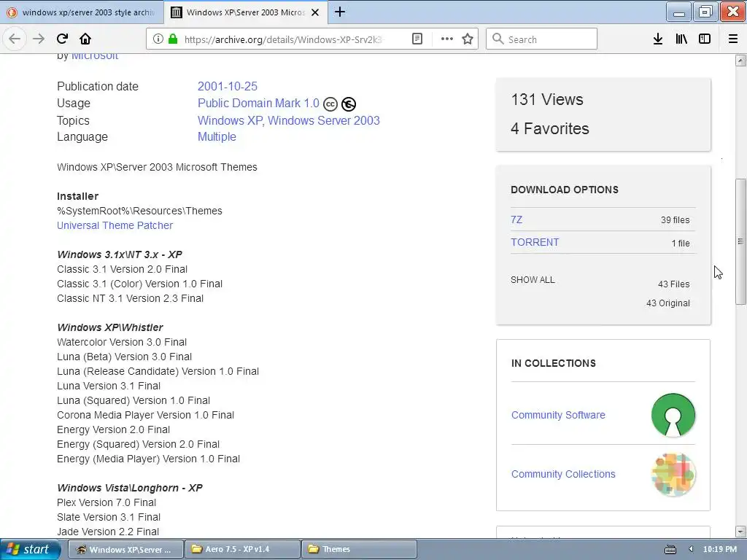Show site information icon in address bar
Image resolution: width=747 pixels, height=560 pixels.
point(158,39)
